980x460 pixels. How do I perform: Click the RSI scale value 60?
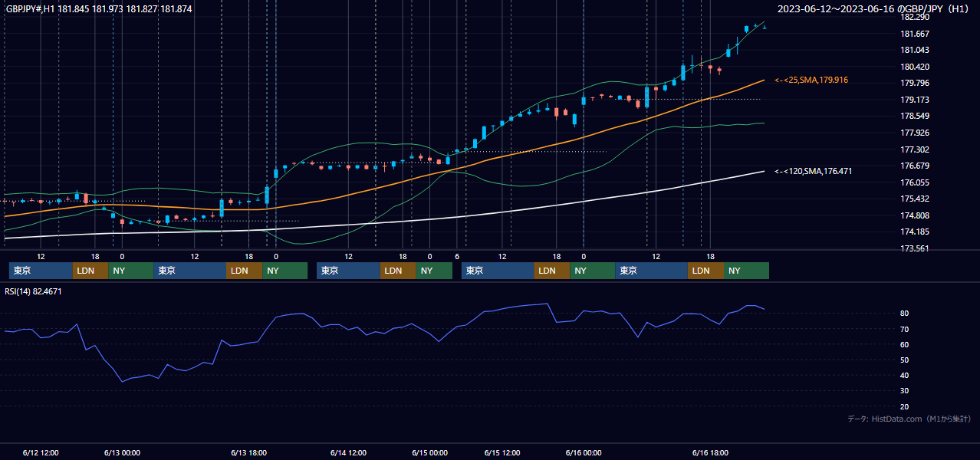pyautogui.click(x=905, y=344)
